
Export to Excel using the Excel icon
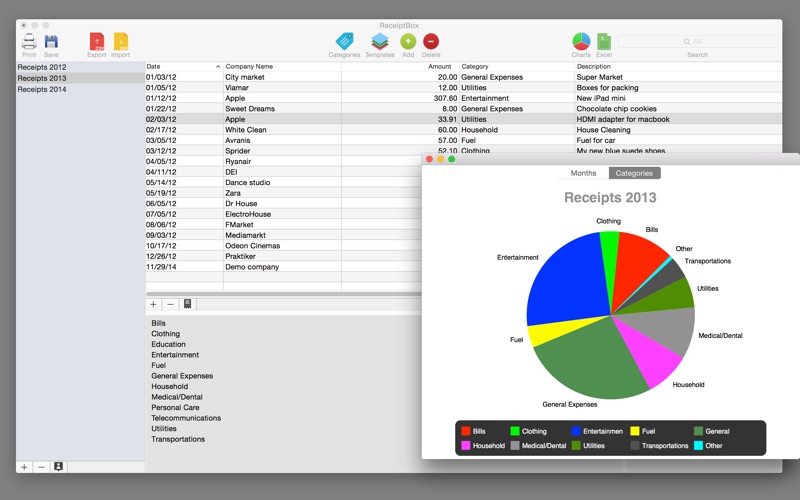(x=604, y=41)
